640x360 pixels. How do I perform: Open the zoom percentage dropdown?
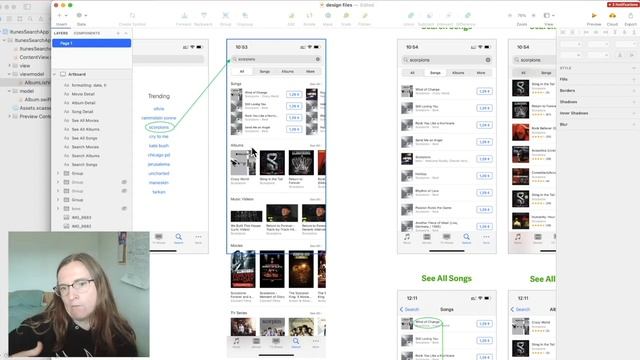(522, 16)
